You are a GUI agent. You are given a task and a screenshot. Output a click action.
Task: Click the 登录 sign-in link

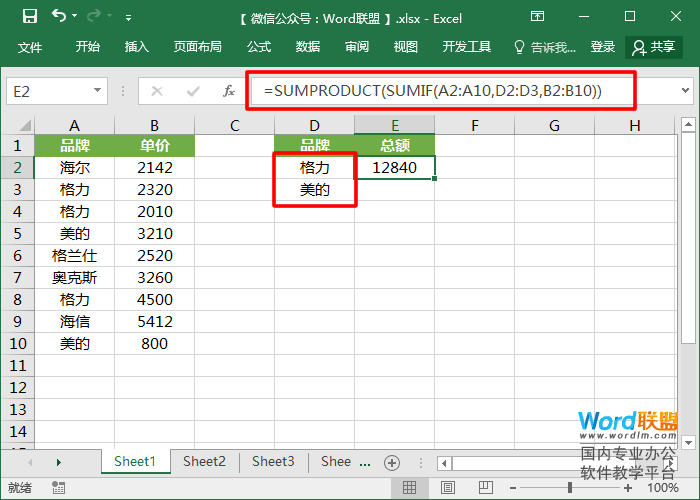603,47
